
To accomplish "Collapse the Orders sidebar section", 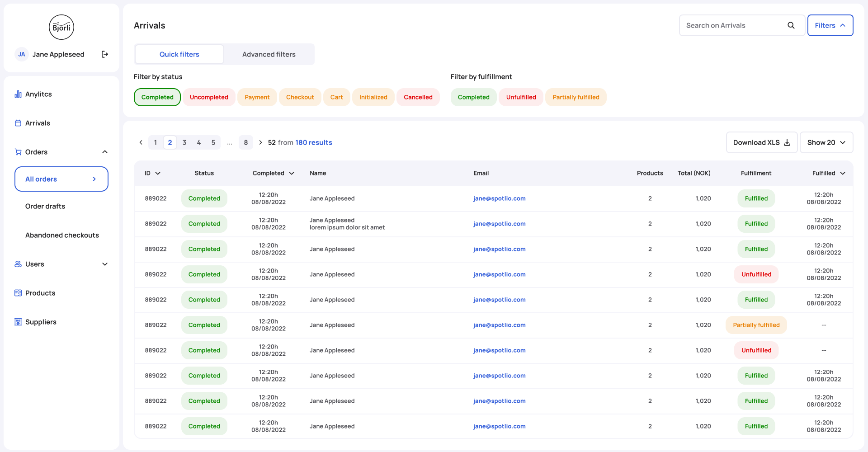I will tap(105, 152).
